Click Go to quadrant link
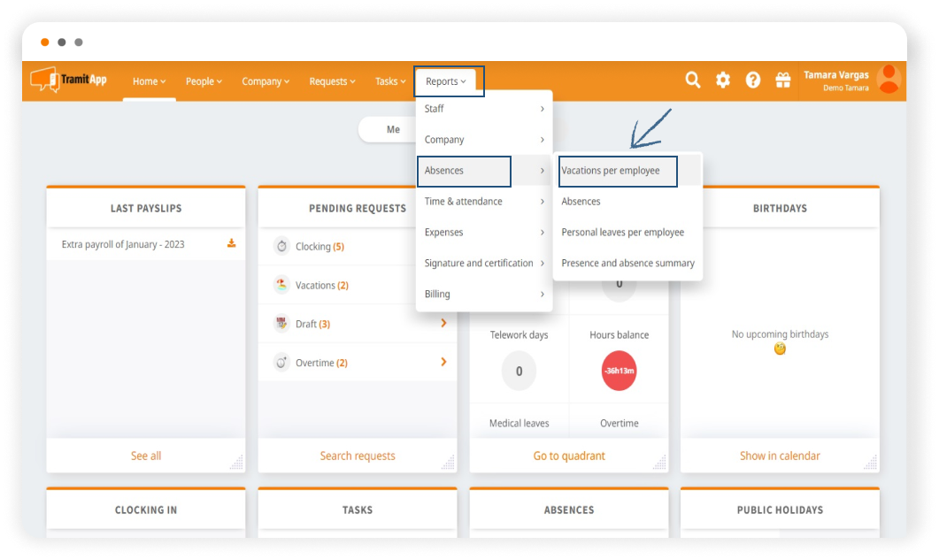939x560 pixels. (x=569, y=456)
